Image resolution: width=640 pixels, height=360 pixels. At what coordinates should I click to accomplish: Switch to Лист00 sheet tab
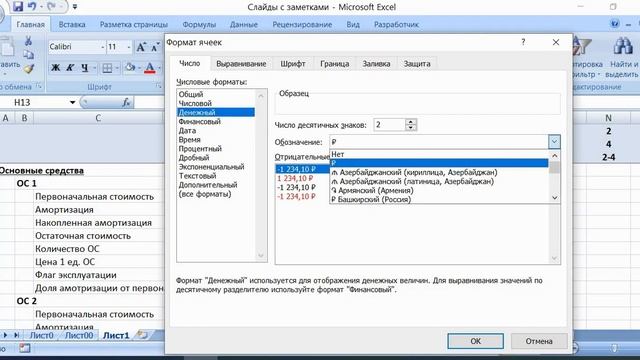point(79,335)
